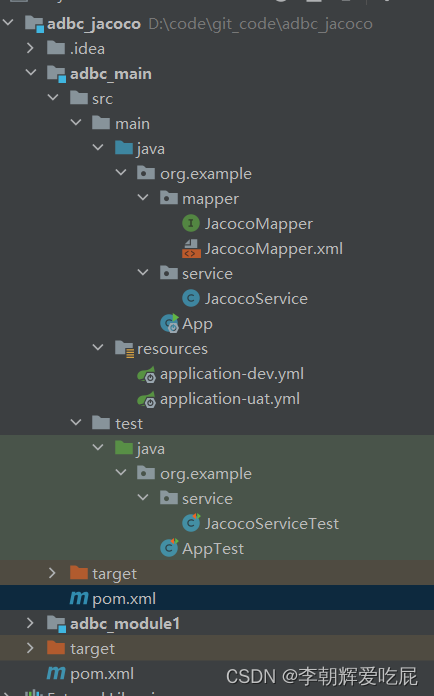
Task: Collapse the resources folder
Action: [98, 348]
